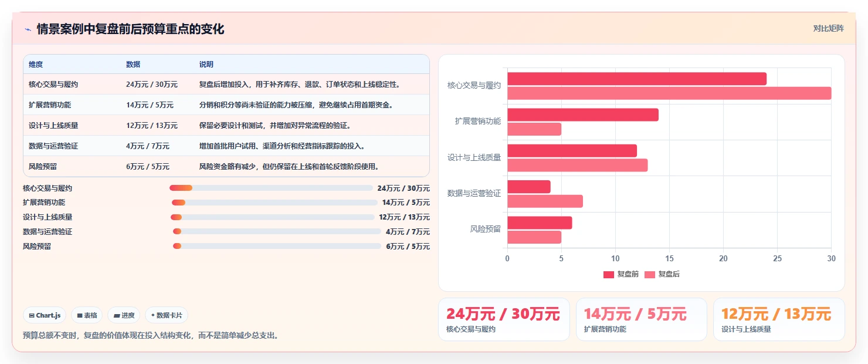Click 12万元 / 13万元 value after progress bar
The image size is (868, 364).
404,217
